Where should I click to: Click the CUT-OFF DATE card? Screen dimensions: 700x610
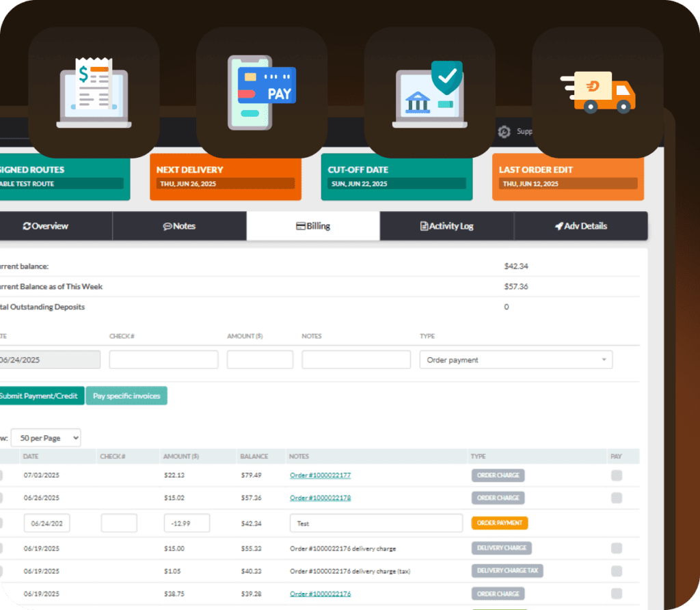[397, 177]
